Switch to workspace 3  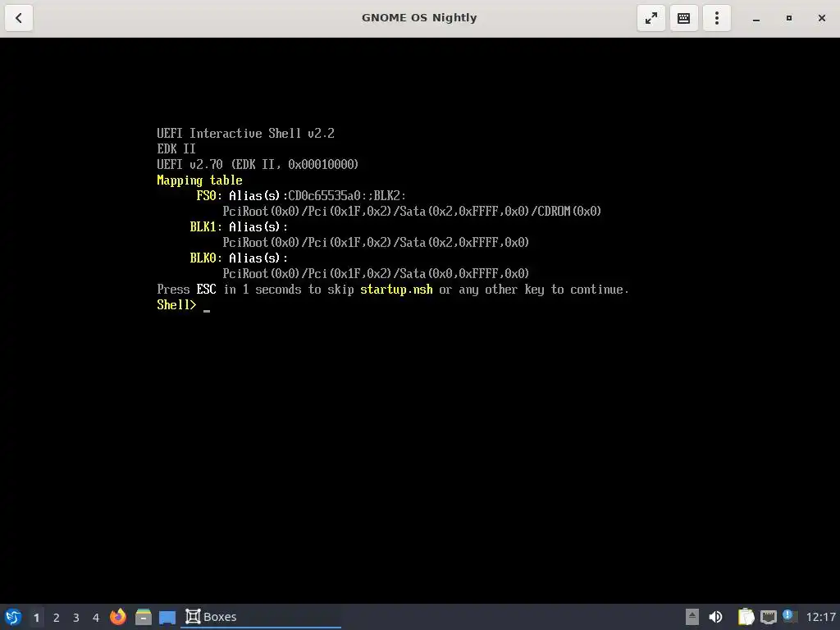coord(76,618)
